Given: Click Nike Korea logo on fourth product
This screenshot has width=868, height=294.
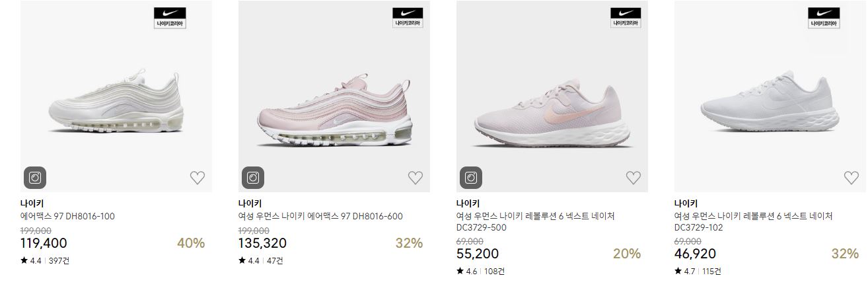Looking at the screenshot, I should click(x=824, y=17).
